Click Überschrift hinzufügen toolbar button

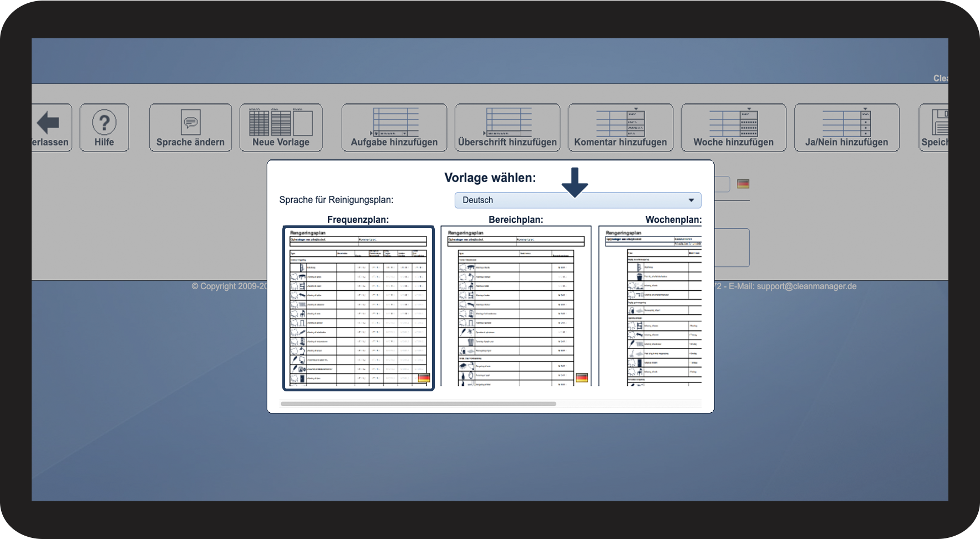[x=507, y=128]
